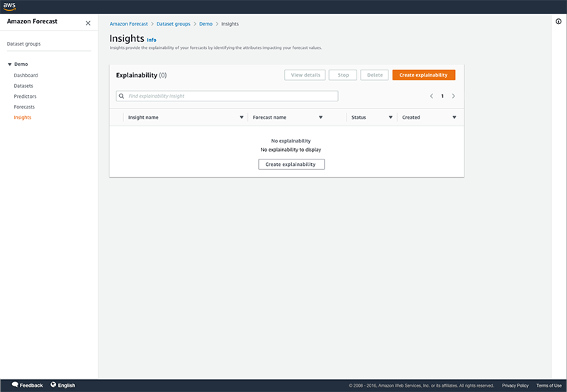Click page number 1 in pagination
The height and width of the screenshot is (392, 567).
pyautogui.click(x=442, y=96)
